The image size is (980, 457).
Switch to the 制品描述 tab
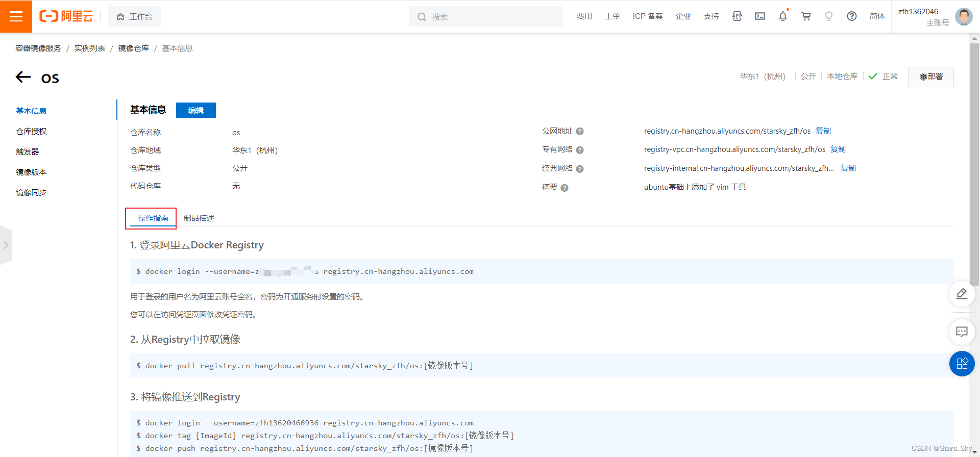coord(199,218)
